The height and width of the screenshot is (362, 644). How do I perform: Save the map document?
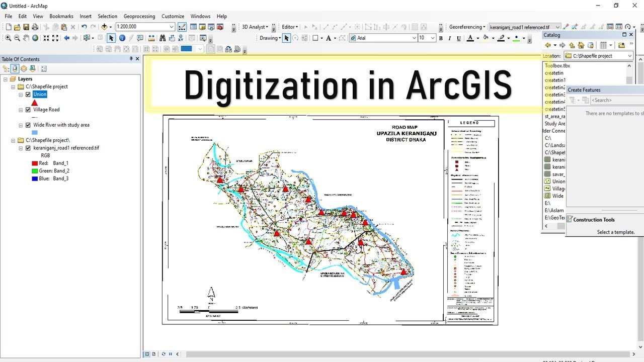pos(26,27)
